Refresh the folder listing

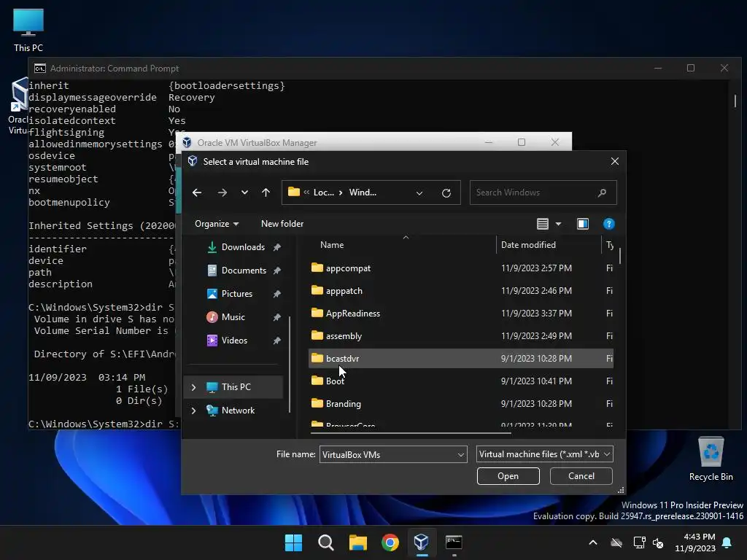pos(446,192)
